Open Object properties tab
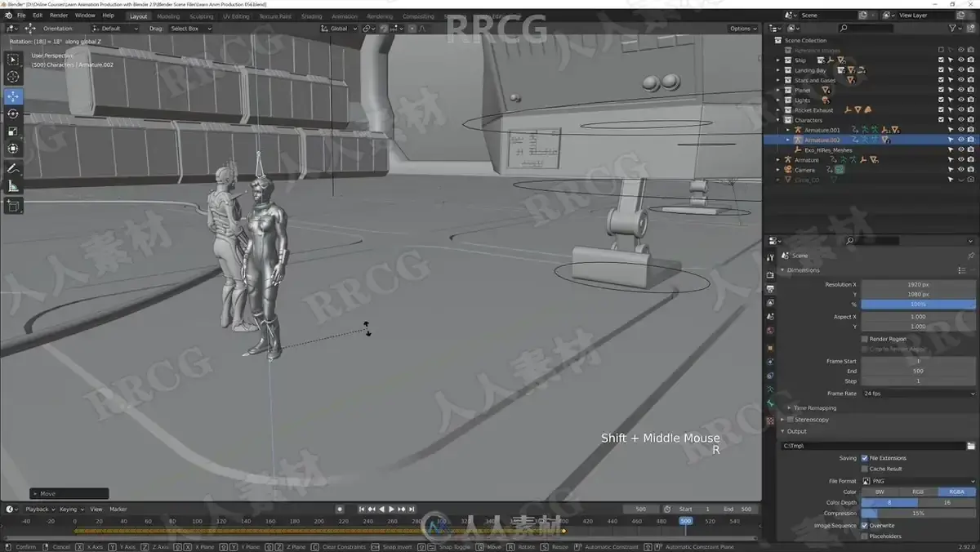This screenshot has height=552, width=980. tap(770, 349)
